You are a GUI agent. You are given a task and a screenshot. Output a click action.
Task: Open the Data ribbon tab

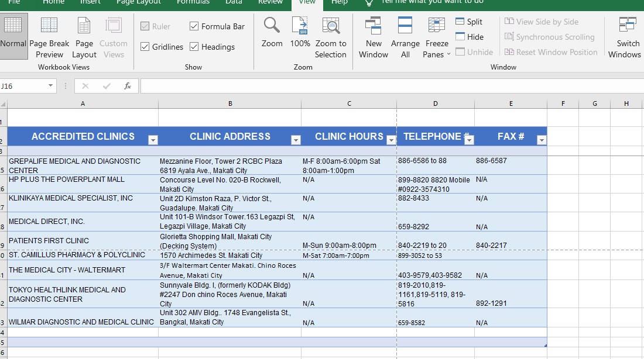tap(234, 2)
